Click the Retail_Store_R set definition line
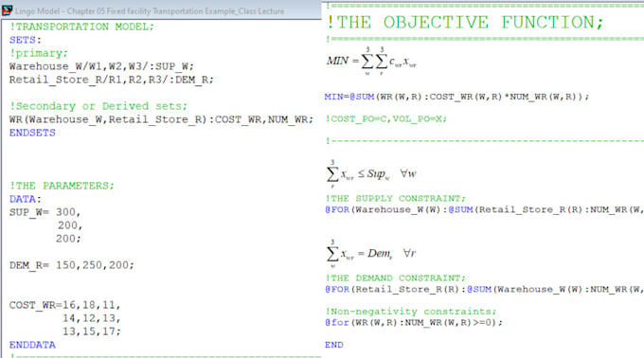644x358 pixels. (x=112, y=80)
